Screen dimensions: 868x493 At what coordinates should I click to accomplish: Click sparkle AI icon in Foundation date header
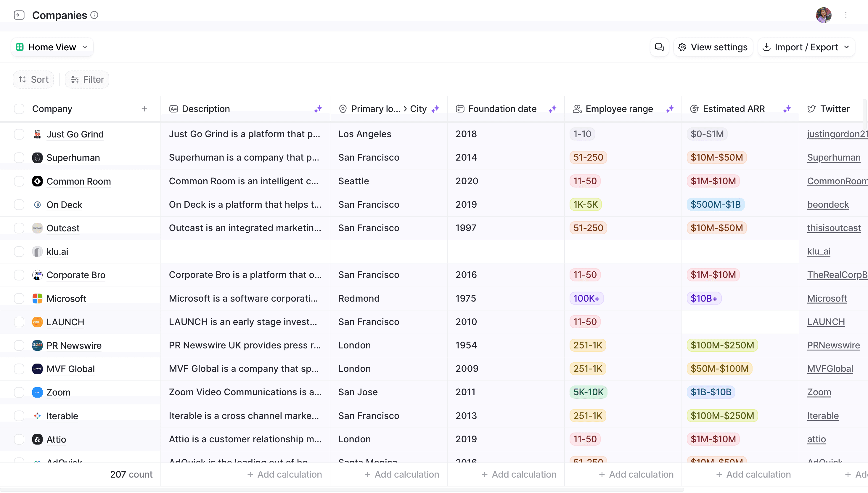pos(552,109)
